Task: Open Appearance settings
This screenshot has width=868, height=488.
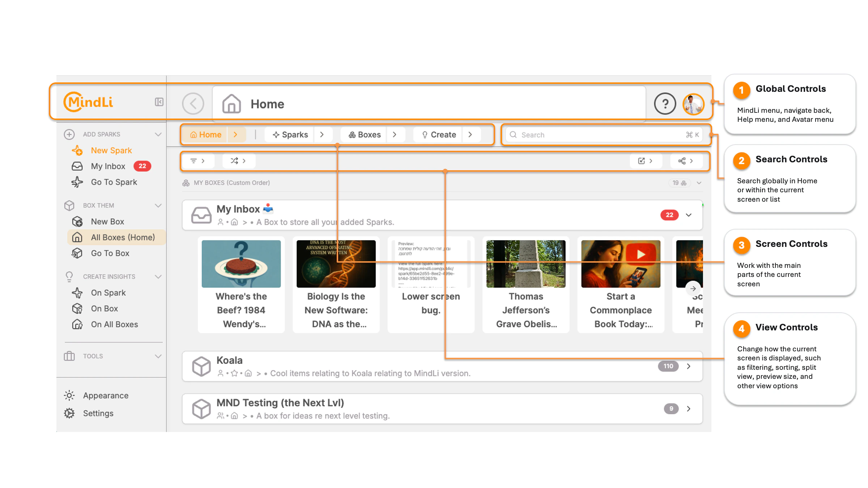Action: tap(106, 395)
